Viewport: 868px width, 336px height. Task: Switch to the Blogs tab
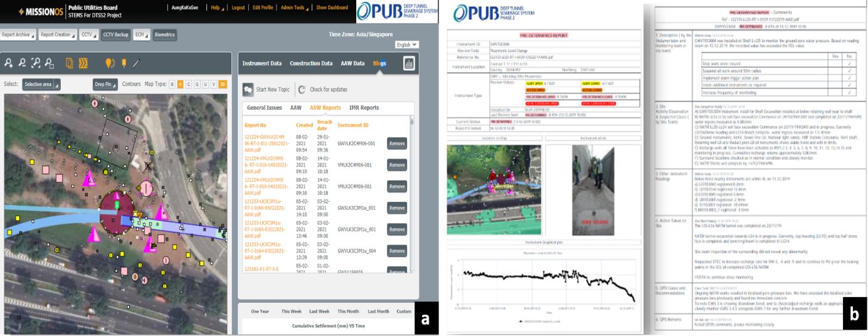[x=379, y=63]
